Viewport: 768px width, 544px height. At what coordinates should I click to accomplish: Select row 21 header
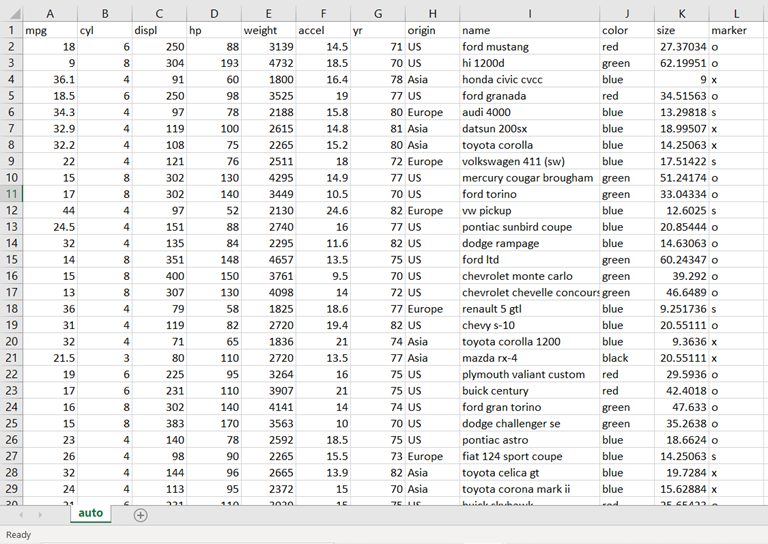pos(11,358)
